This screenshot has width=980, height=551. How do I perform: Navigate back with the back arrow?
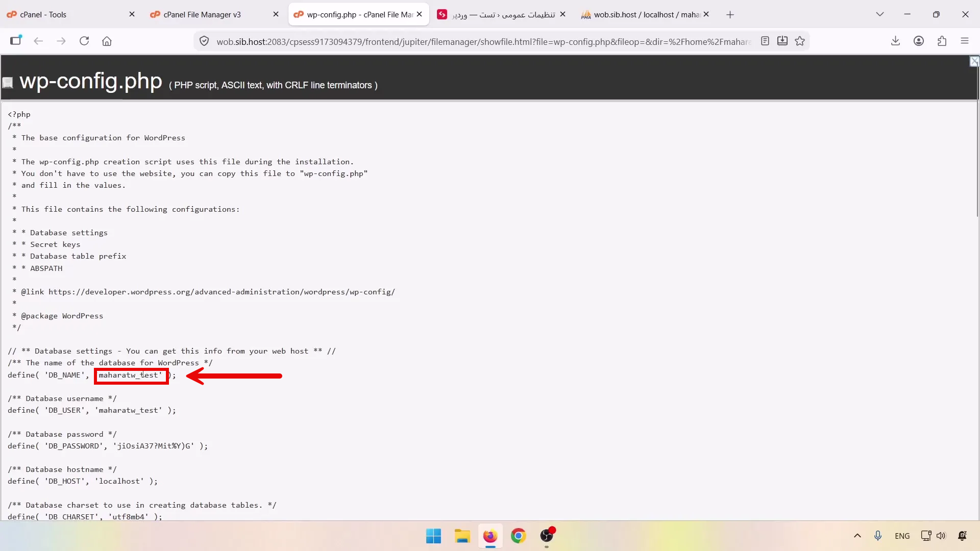pyautogui.click(x=38, y=41)
